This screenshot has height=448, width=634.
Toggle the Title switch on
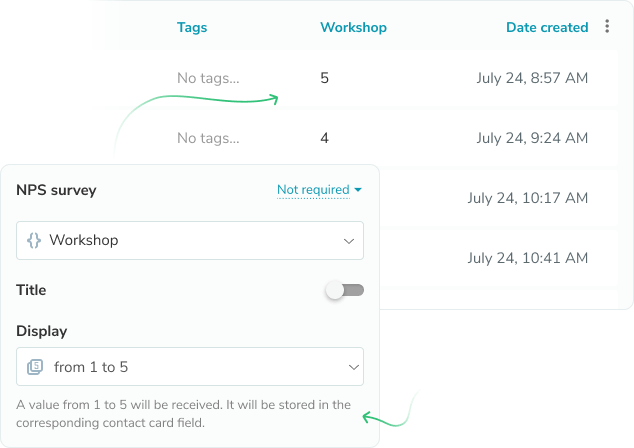point(344,290)
